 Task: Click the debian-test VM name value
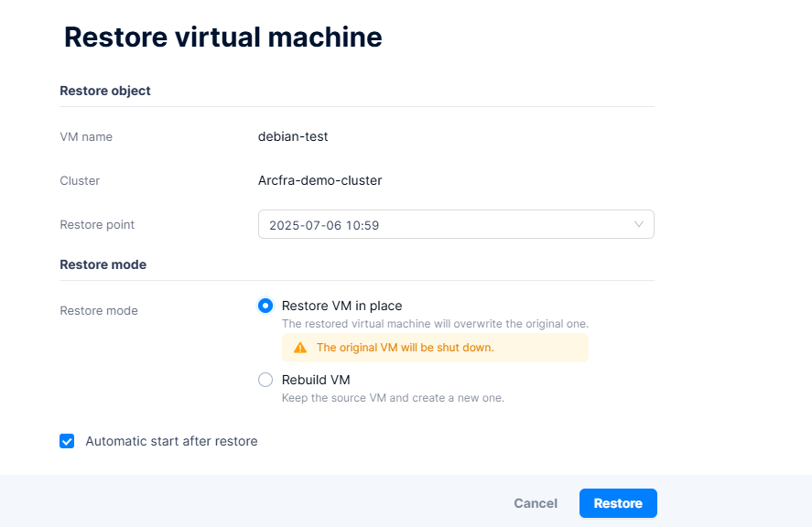pos(293,136)
